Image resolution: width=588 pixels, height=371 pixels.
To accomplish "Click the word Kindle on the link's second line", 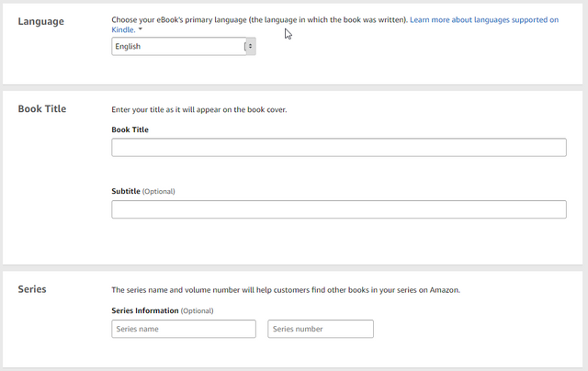I will click(123, 29).
